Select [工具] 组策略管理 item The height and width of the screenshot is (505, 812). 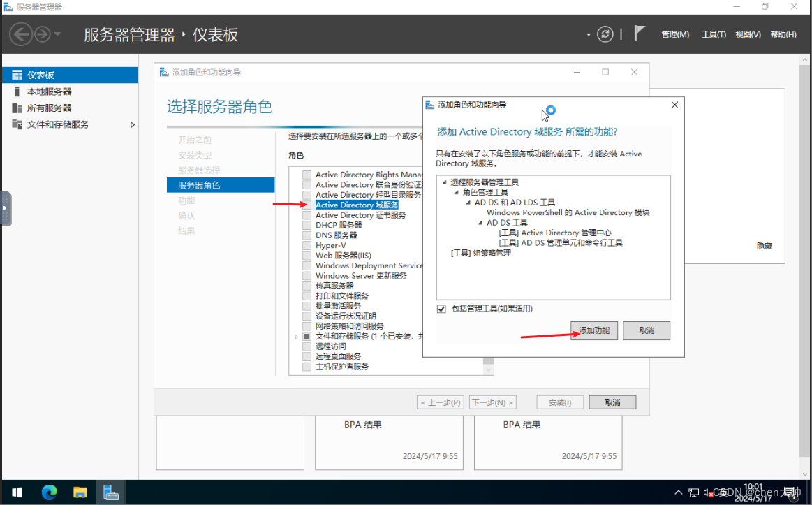[480, 253]
